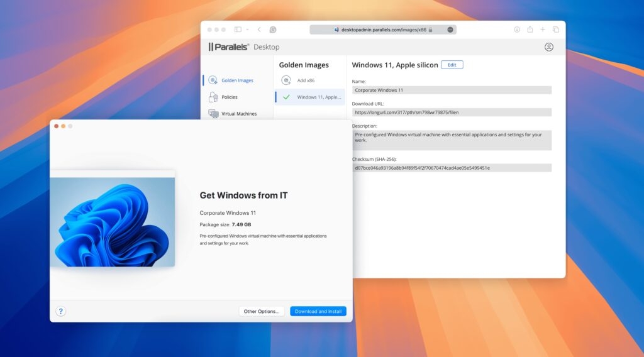The width and height of the screenshot is (644, 357).
Task: Click the Download URL field
Action: pyautogui.click(x=452, y=113)
